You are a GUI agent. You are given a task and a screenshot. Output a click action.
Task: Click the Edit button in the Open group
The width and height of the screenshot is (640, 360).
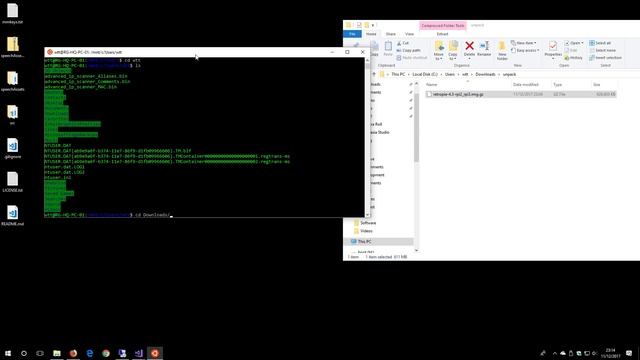coord(571,50)
